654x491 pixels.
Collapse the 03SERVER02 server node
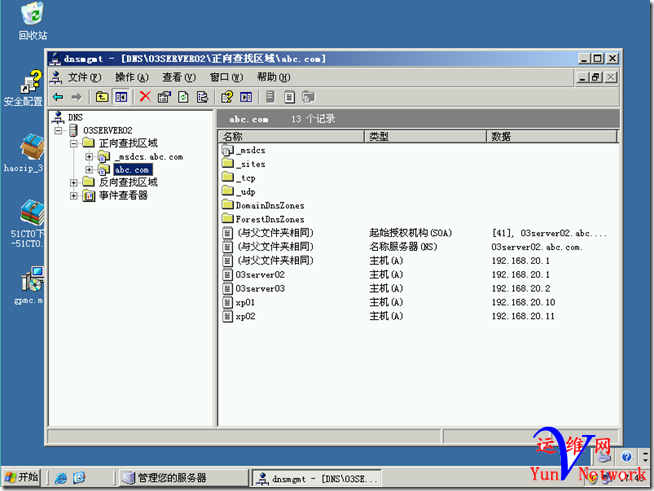coord(58,131)
